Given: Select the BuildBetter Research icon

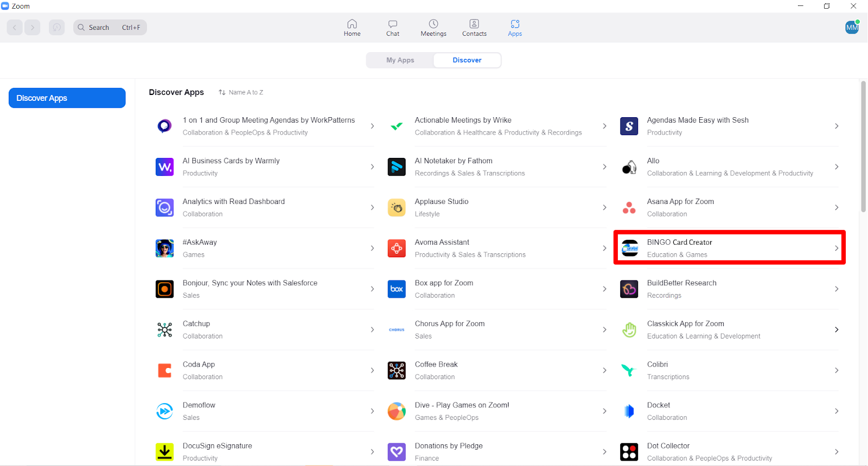Looking at the screenshot, I should coord(629,289).
